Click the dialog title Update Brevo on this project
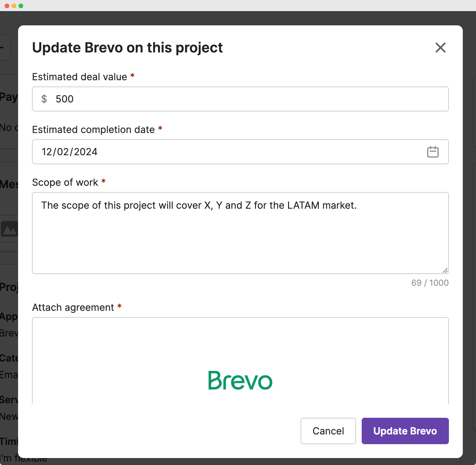 click(x=128, y=48)
